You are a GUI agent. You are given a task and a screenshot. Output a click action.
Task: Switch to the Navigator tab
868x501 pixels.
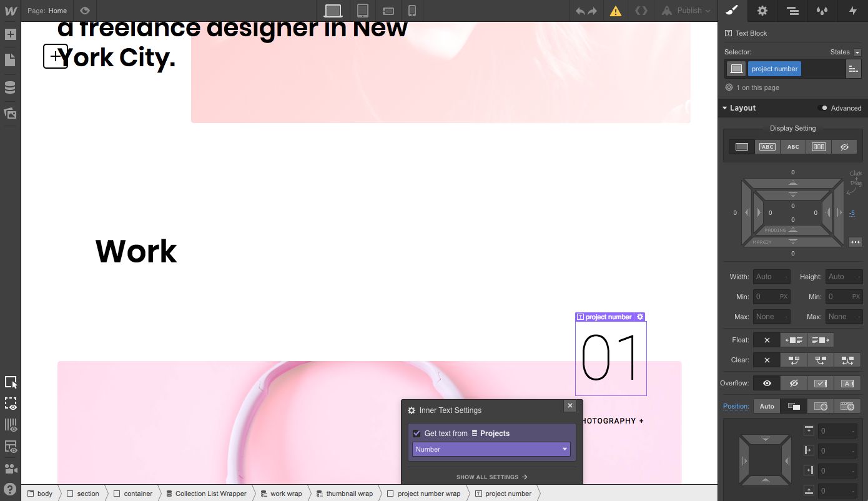click(x=792, y=11)
